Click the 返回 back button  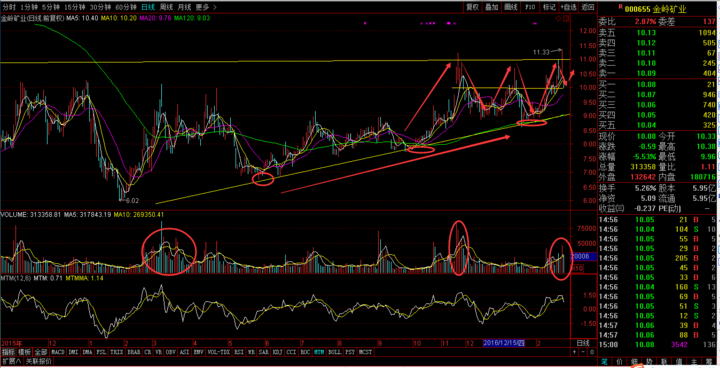(x=588, y=7)
